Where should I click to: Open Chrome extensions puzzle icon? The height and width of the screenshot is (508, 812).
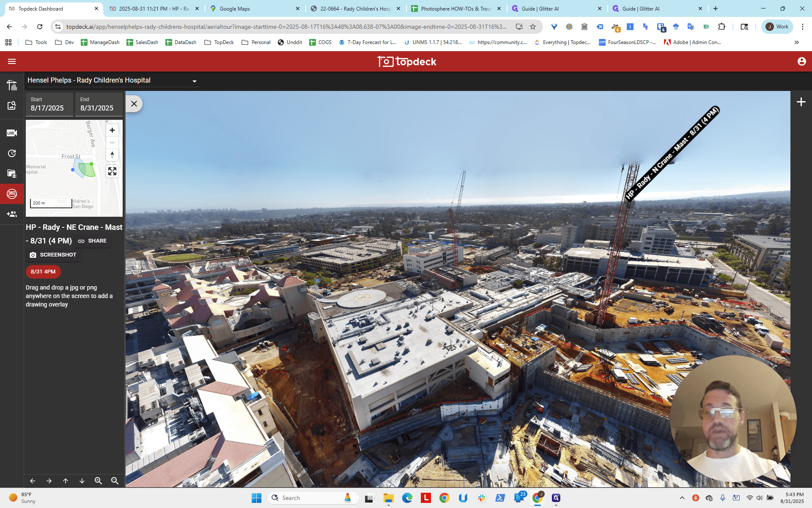[x=722, y=27]
